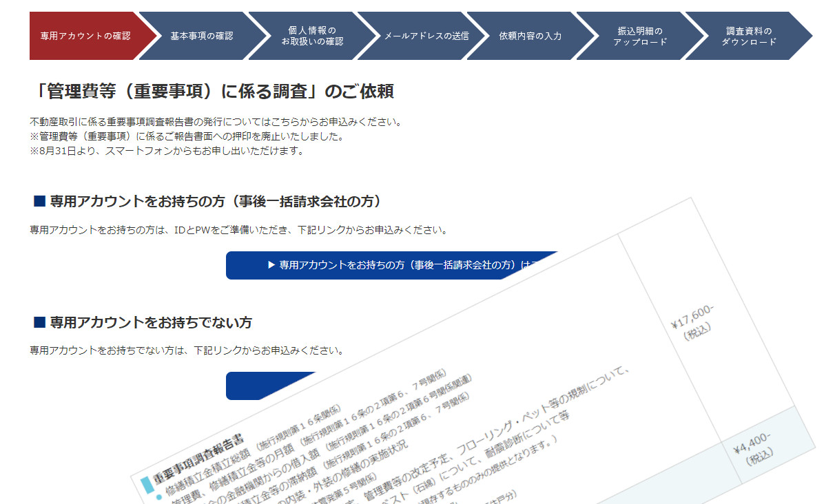Select the 調査資料のダウンロード step

[x=749, y=36]
